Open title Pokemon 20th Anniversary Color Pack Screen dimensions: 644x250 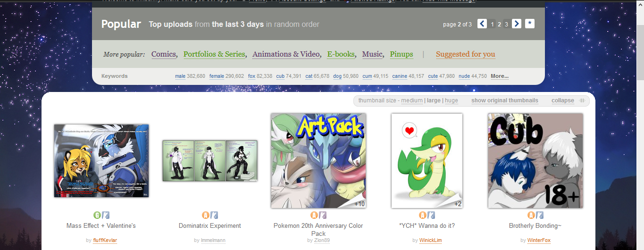pos(318,230)
